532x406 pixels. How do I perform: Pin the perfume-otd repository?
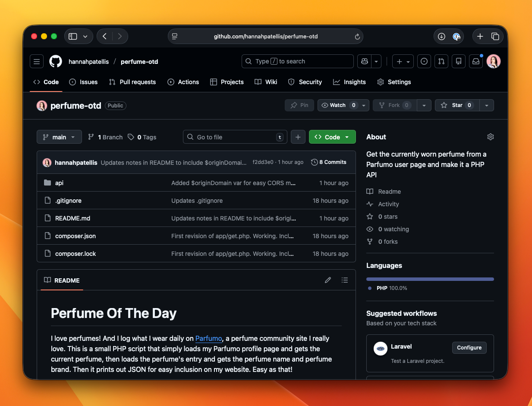coord(300,105)
